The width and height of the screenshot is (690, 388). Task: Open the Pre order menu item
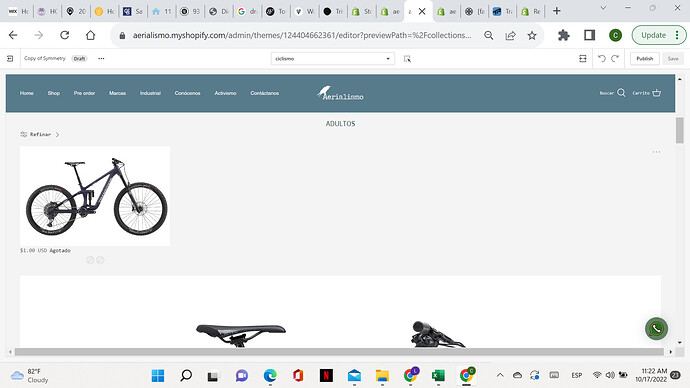click(84, 93)
